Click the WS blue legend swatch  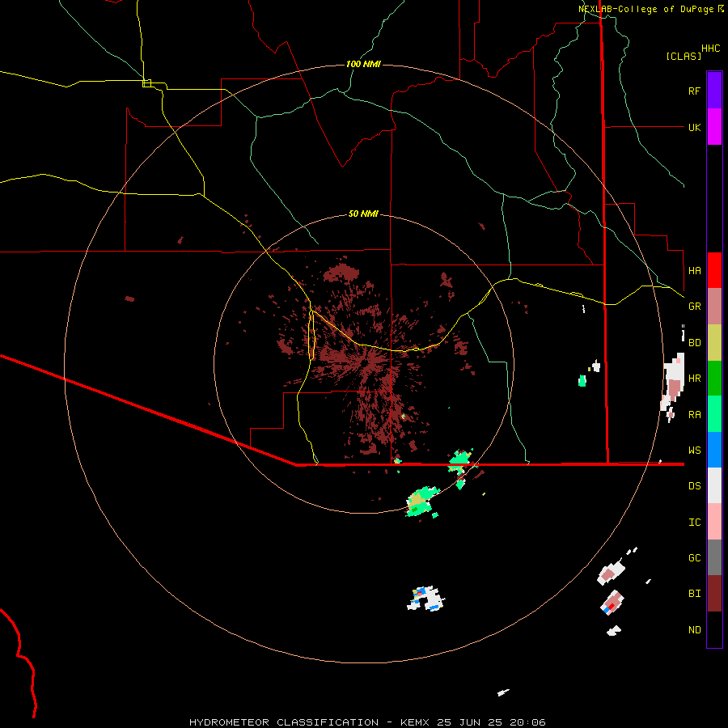[714, 450]
